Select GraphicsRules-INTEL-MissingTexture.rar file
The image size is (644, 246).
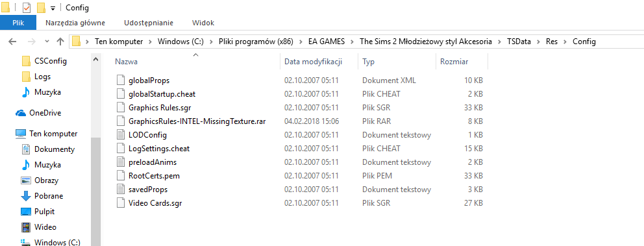coord(194,121)
